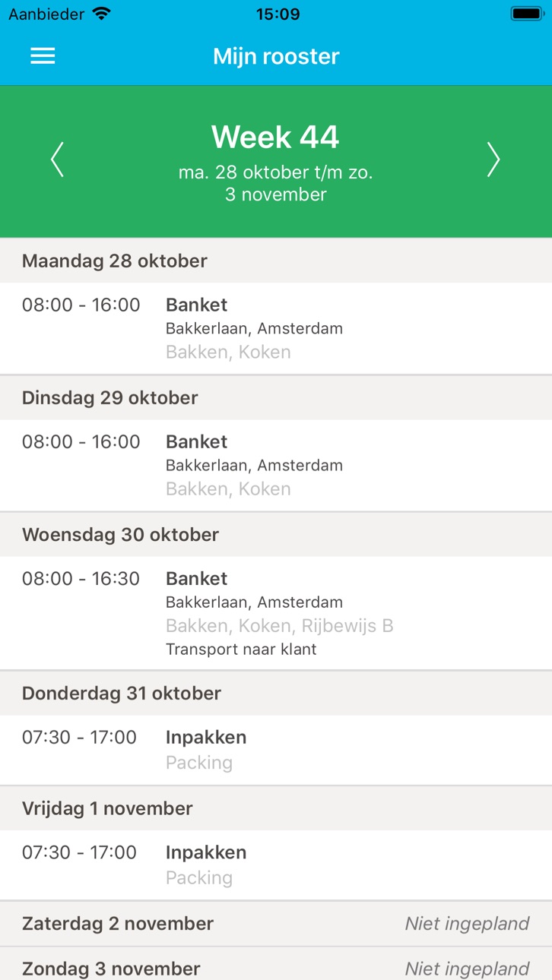Screen dimensions: 552x980
Task: Tap the Zondag 3 november row
Action: point(276,964)
